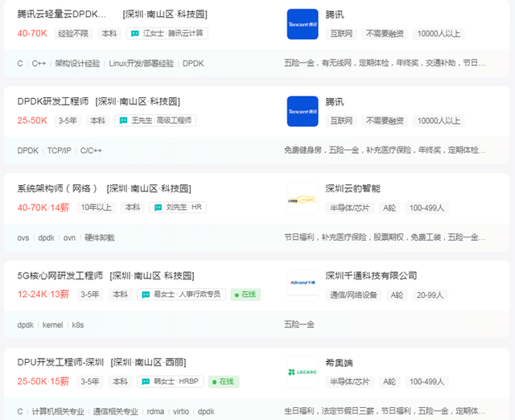Click kernel skill tag
This screenshot has height=420, width=515.
52,325
